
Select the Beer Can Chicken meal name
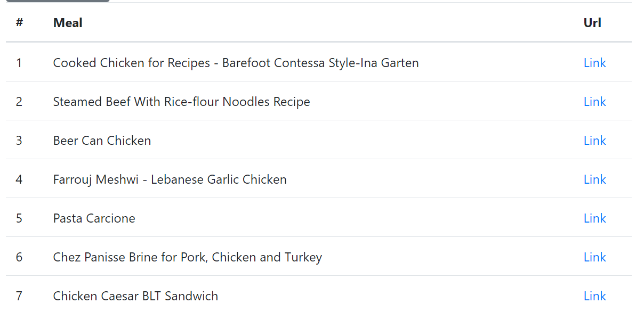coord(102,141)
